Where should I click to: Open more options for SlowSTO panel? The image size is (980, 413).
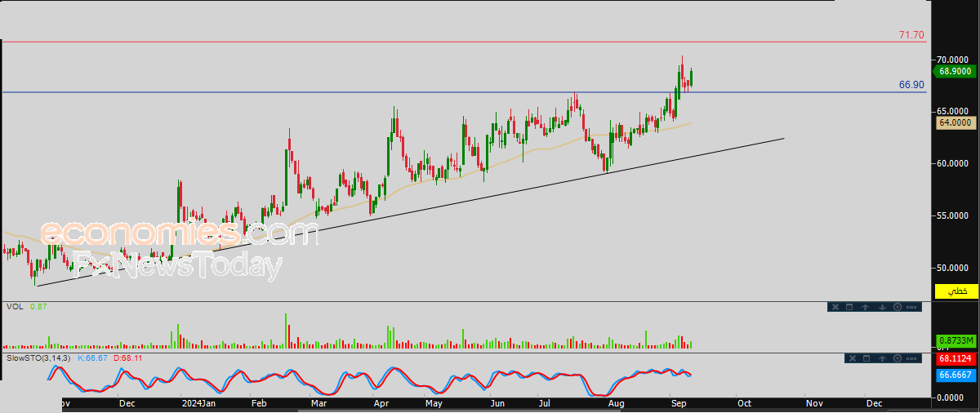coord(911,358)
